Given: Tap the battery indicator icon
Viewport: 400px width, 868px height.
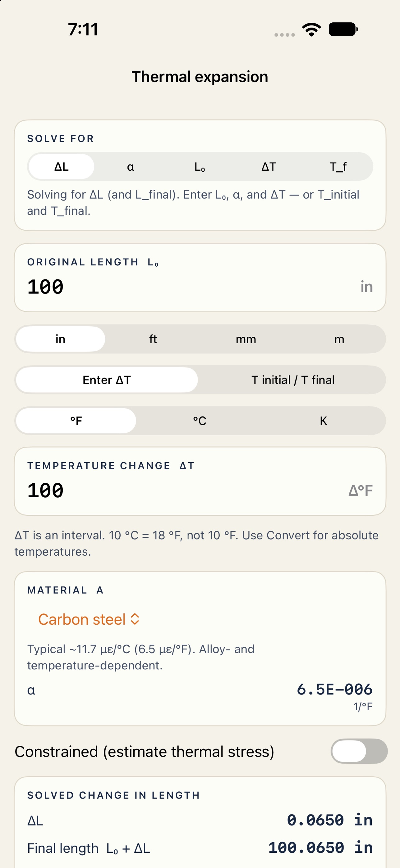Looking at the screenshot, I should point(343,29).
